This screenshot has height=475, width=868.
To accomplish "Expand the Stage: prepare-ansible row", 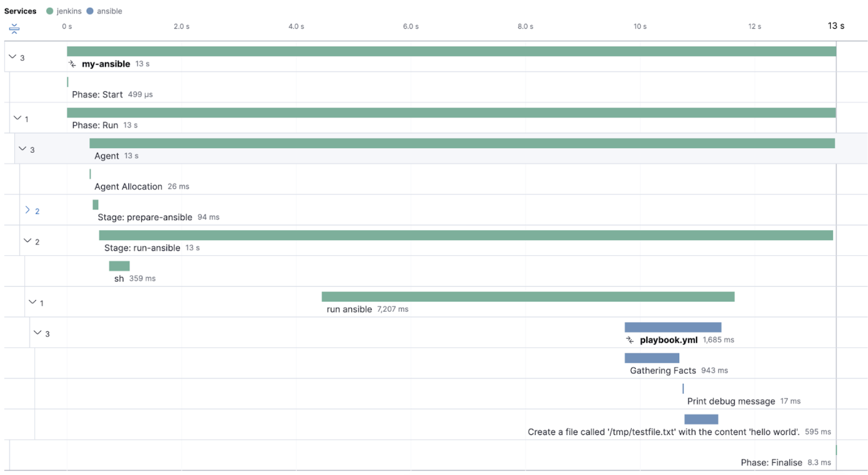I will point(28,210).
